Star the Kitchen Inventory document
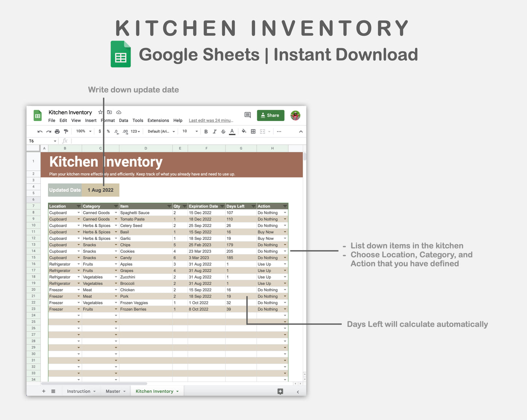The height and width of the screenshot is (420, 527). 100,112
